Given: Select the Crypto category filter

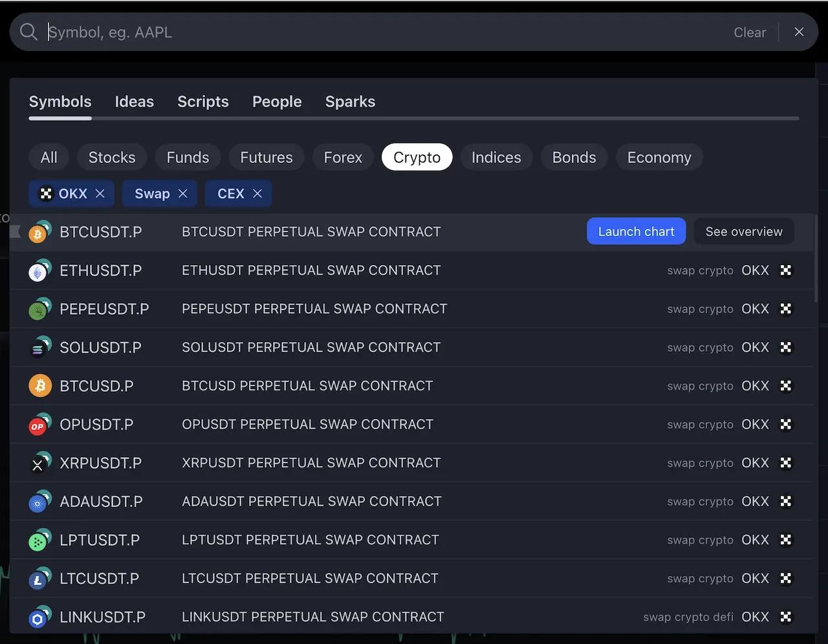Looking at the screenshot, I should (417, 157).
